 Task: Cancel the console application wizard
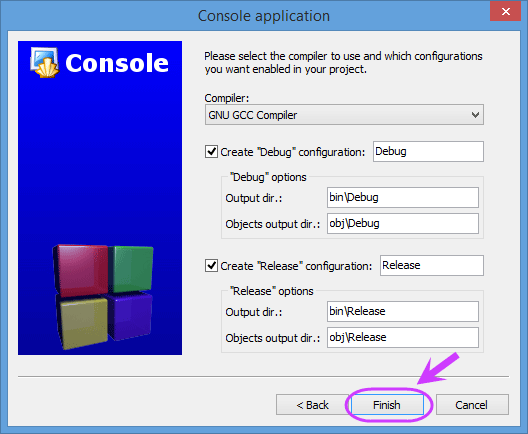click(x=472, y=405)
